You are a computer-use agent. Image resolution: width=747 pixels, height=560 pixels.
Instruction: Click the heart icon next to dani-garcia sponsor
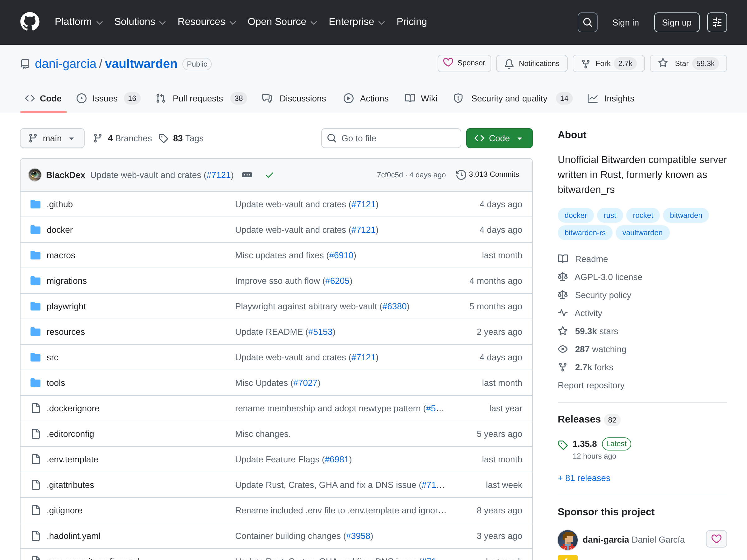[x=716, y=539]
